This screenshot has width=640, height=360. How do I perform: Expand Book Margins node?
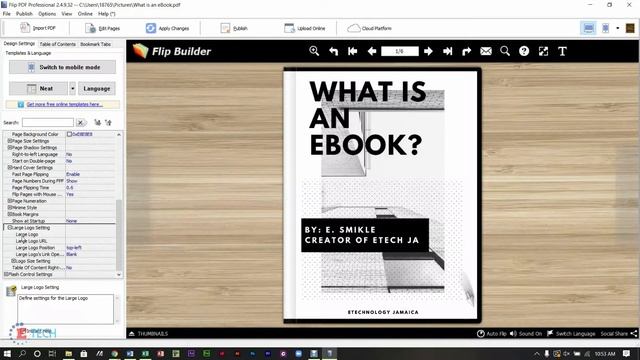coord(9,214)
